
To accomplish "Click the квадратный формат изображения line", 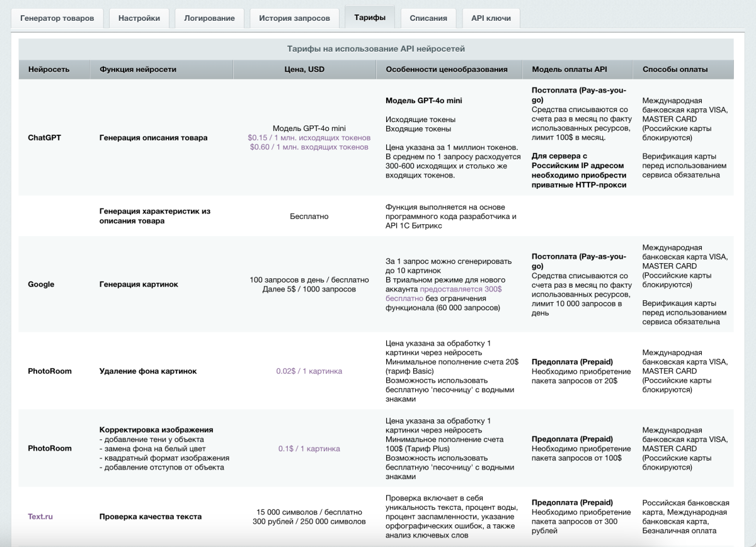I will click(x=164, y=458).
